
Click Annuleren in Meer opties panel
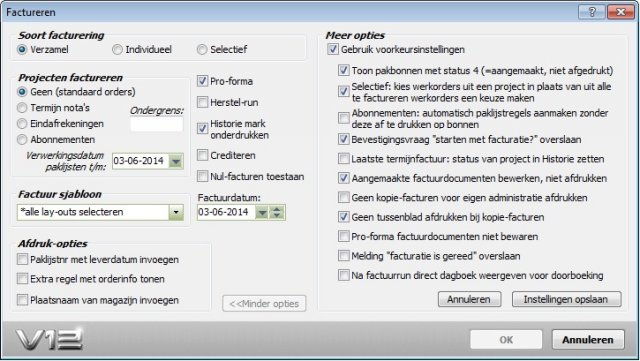469,299
